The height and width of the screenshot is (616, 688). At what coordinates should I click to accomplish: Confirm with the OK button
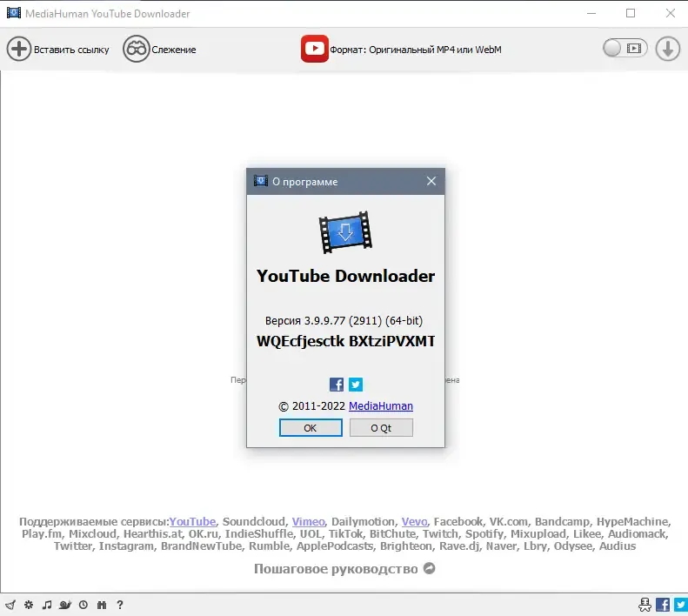(x=311, y=428)
